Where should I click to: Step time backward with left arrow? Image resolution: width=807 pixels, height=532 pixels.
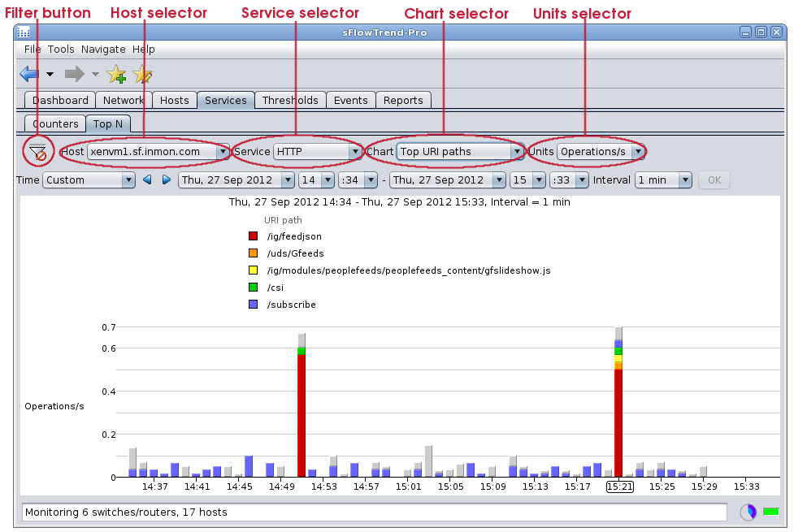148,180
